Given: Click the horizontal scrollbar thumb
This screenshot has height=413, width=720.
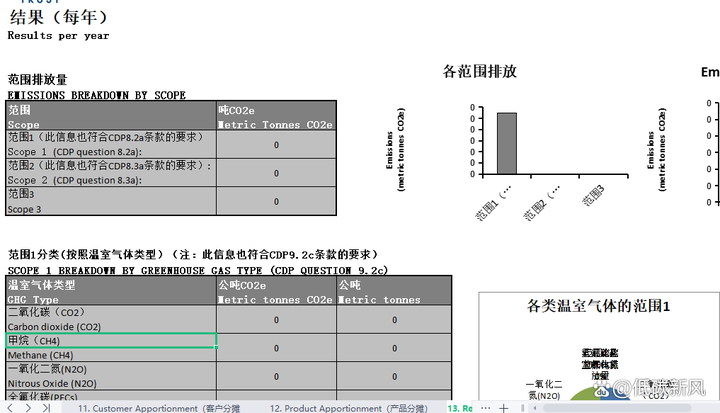Looking at the screenshot, I should (617, 408).
